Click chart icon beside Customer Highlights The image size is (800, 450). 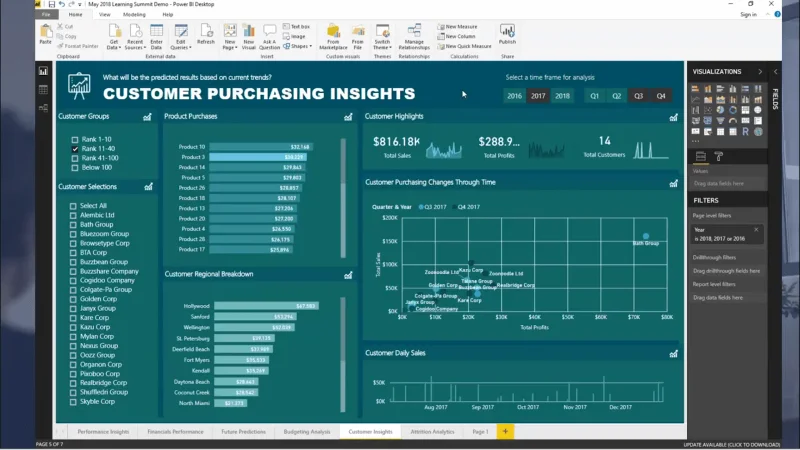pyautogui.click(x=673, y=117)
